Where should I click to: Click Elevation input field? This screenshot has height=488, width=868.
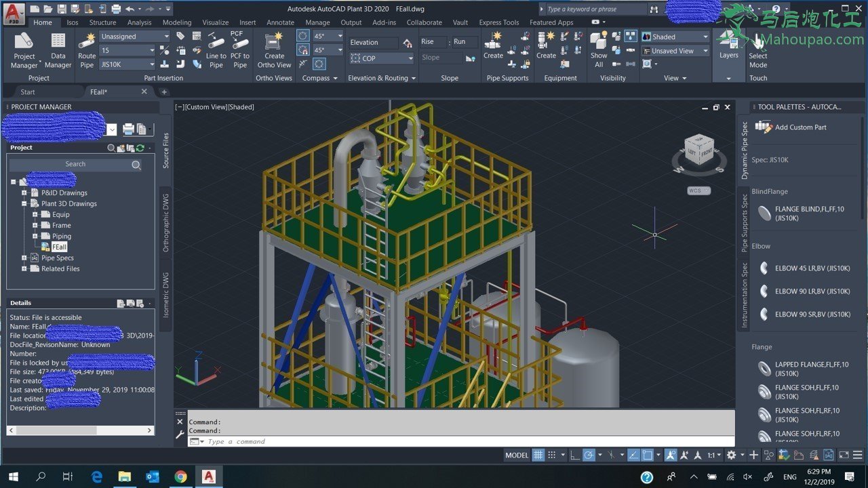point(374,42)
